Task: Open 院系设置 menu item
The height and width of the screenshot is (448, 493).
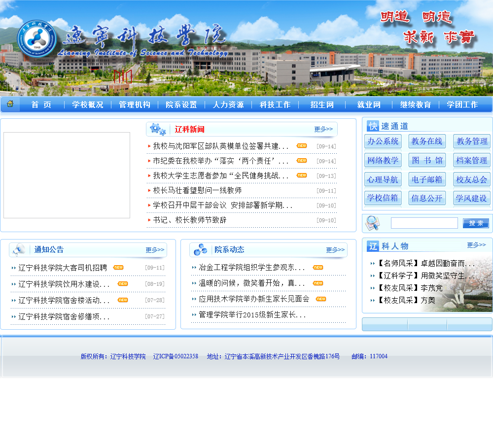Action: pos(181,104)
